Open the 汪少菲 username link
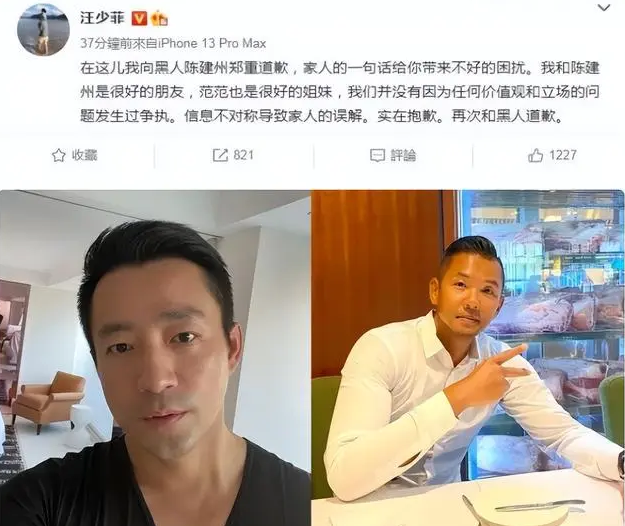The height and width of the screenshot is (526, 625). click(x=102, y=18)
